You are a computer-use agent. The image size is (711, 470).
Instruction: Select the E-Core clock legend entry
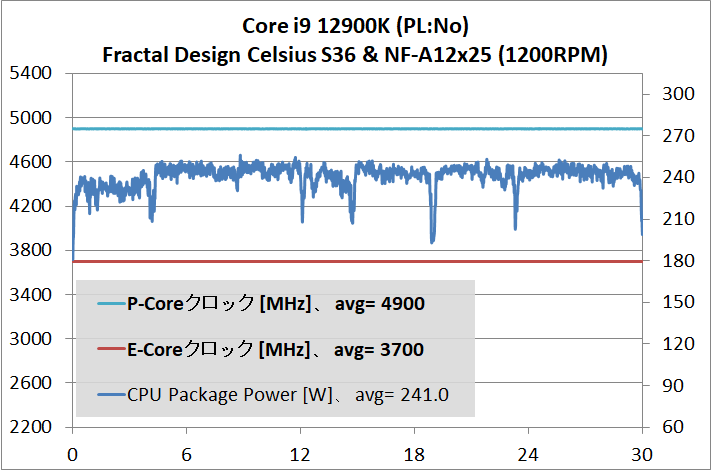coord(261,349)
